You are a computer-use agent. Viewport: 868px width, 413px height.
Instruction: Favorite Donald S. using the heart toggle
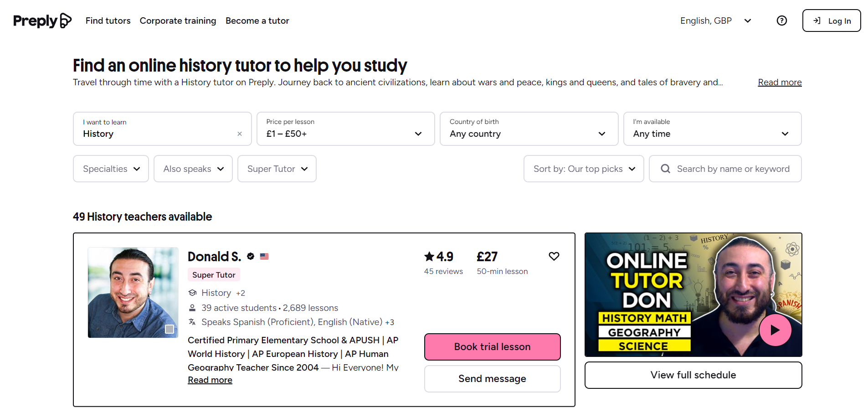554,256
